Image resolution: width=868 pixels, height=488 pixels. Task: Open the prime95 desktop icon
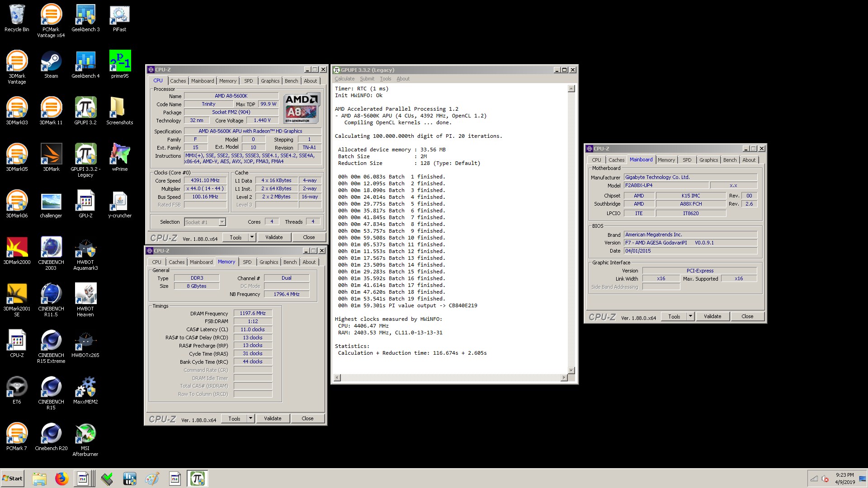(120, 65)
